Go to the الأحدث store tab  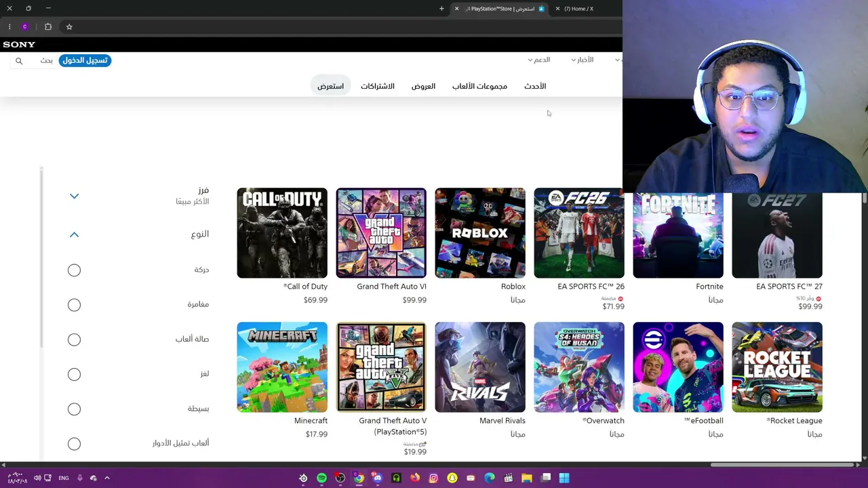coord(535,86)
